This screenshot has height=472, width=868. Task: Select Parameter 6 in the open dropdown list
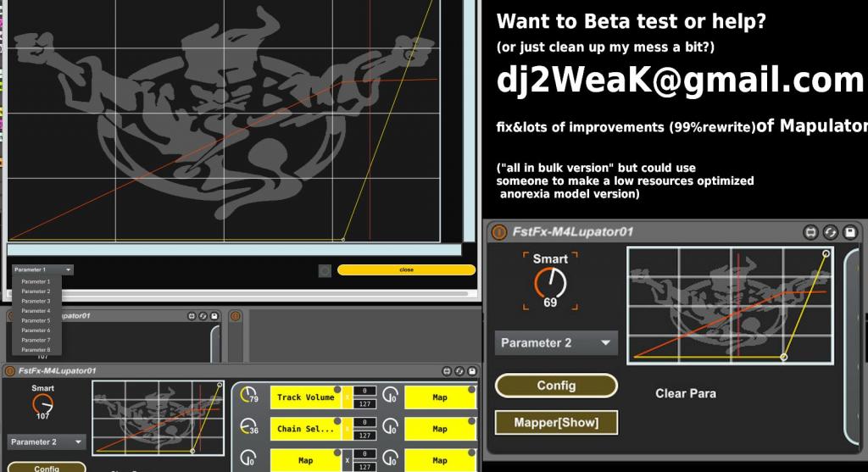(x=36, y=330)
